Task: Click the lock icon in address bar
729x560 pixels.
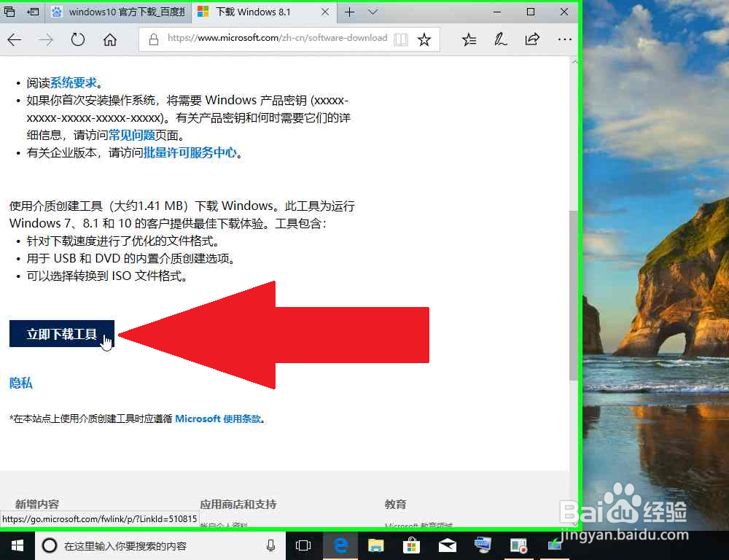Action: click(153, 40)
